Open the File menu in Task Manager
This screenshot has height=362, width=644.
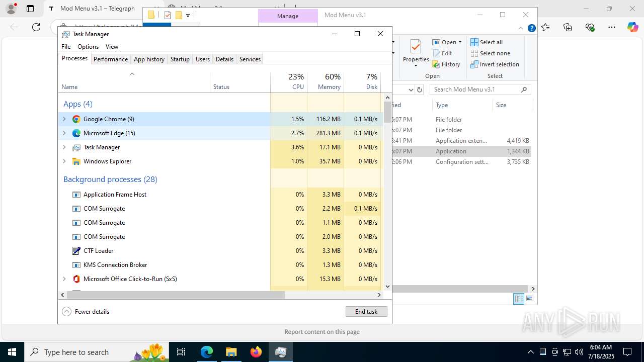[66, 47]
